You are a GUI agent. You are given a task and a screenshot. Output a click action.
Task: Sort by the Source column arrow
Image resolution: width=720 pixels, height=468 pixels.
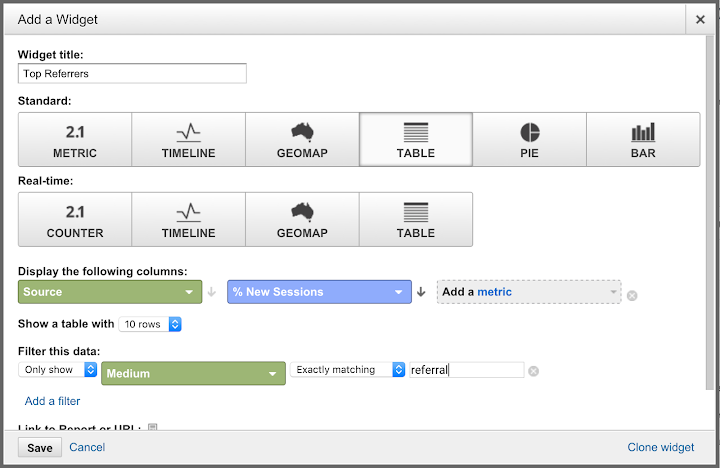tap(211, 292)
